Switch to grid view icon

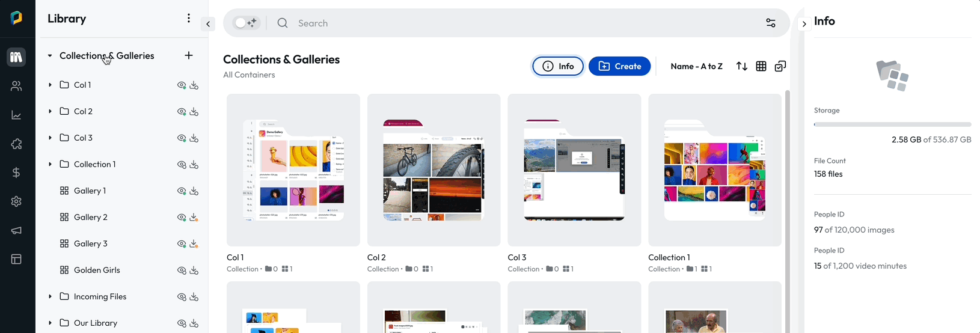coord(761,66)
